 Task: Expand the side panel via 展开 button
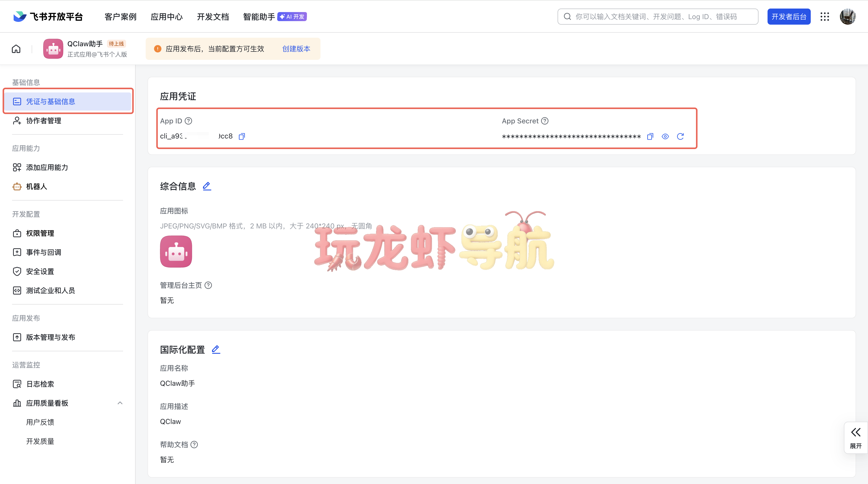point(856,438)
